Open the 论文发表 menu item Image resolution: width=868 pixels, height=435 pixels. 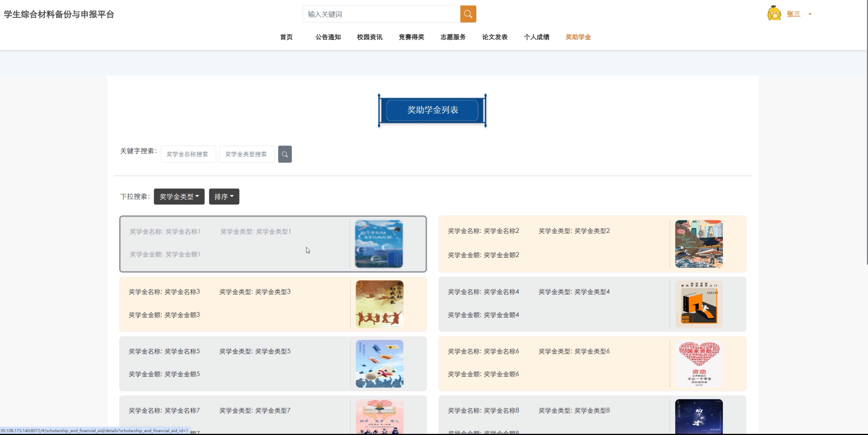494,37
